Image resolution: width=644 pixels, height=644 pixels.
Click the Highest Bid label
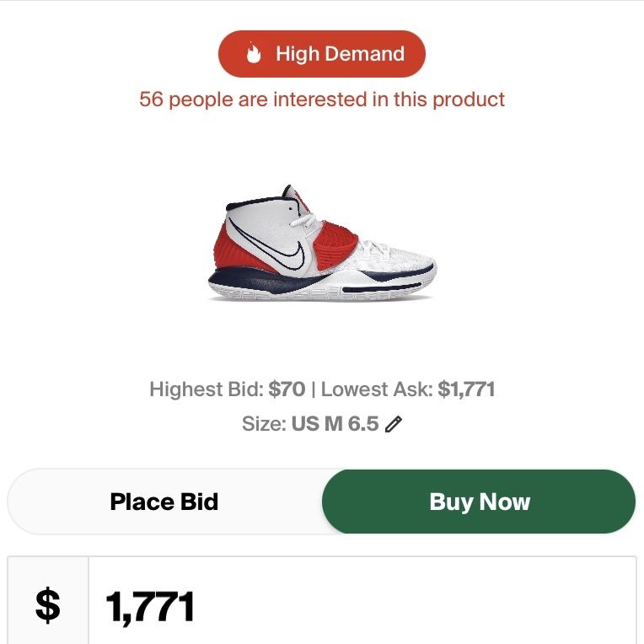coord(207,389)
